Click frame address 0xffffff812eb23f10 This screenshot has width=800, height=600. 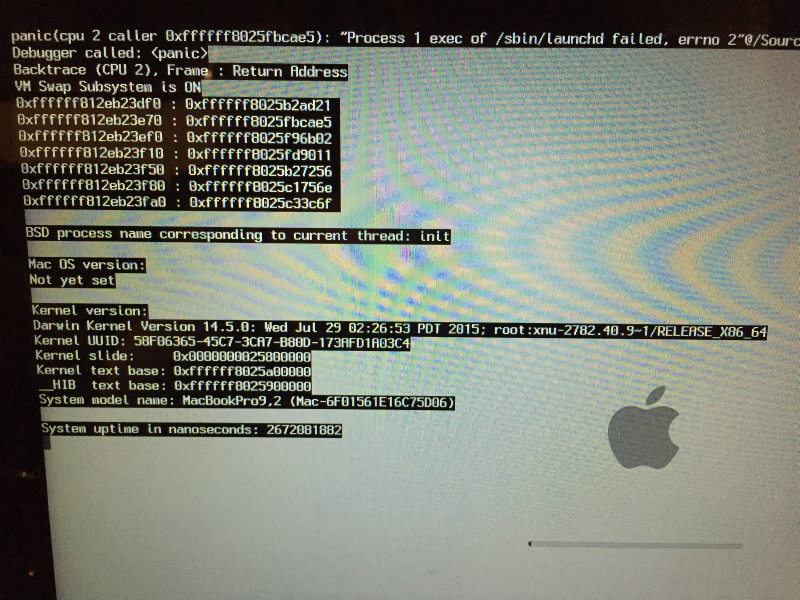[92, 153]
